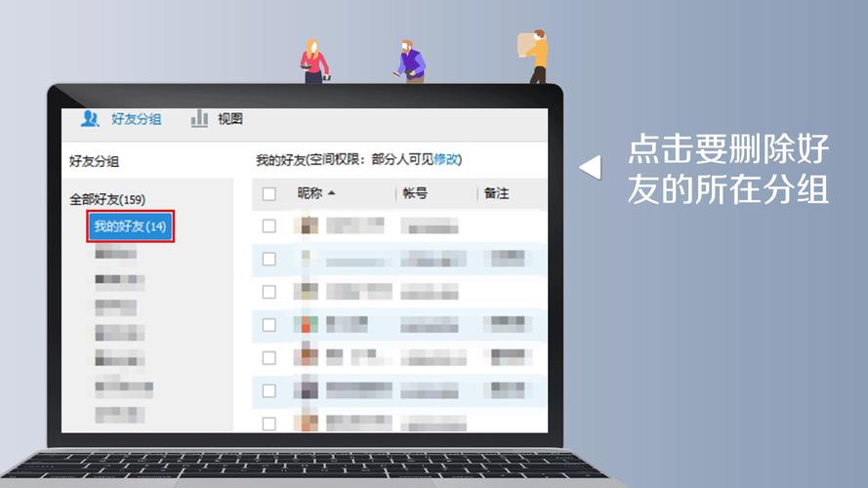Click the bar chart icon beside 视图
The width and height of the screenshot is (868, 488).
click(199, 119)
